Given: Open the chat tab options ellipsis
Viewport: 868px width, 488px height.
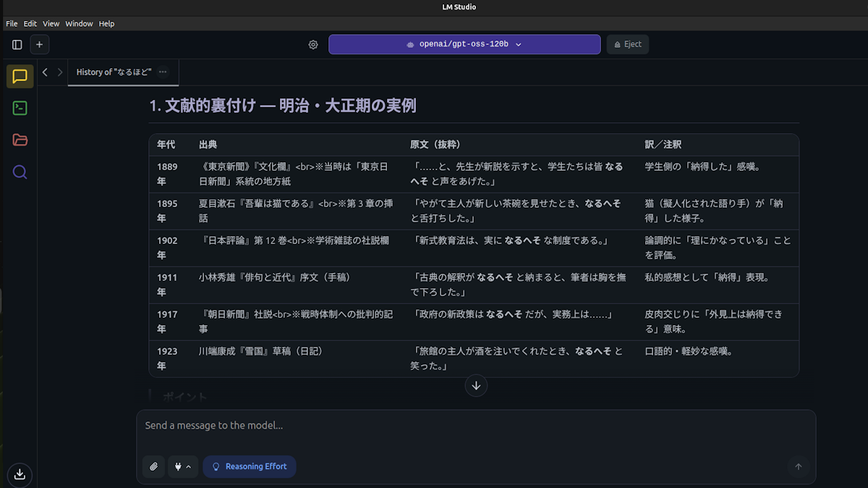Looking at the screenshot, I should point(163,72).
